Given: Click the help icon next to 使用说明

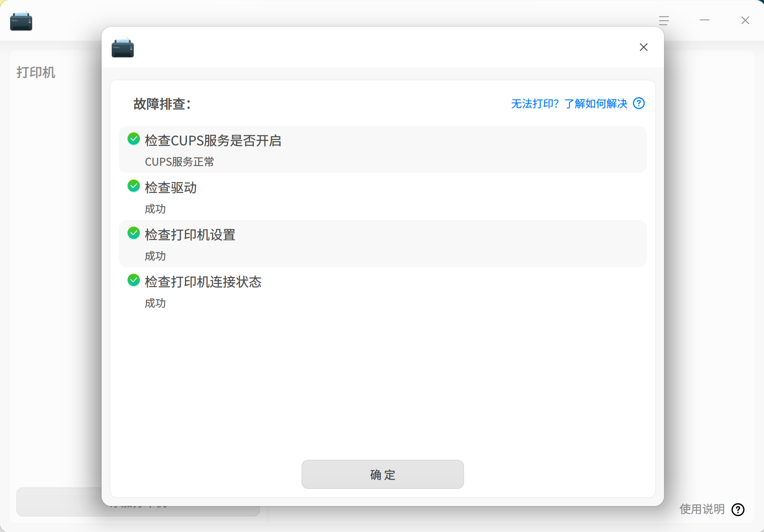Looking at the screenshot, I should 738,510.
